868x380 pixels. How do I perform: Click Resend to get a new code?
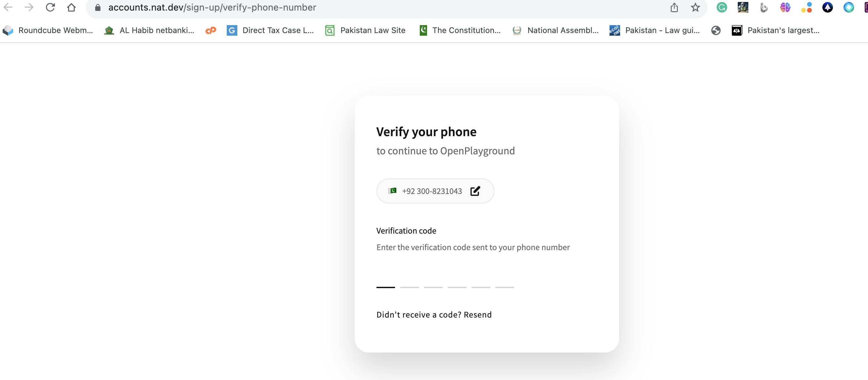tap(478, 315)
